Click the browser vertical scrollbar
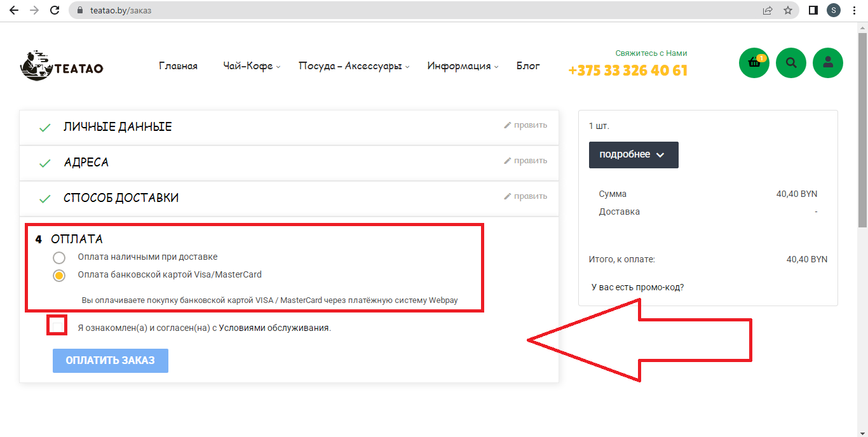Viewport: 868px width, 437px height. pos(862,127)
